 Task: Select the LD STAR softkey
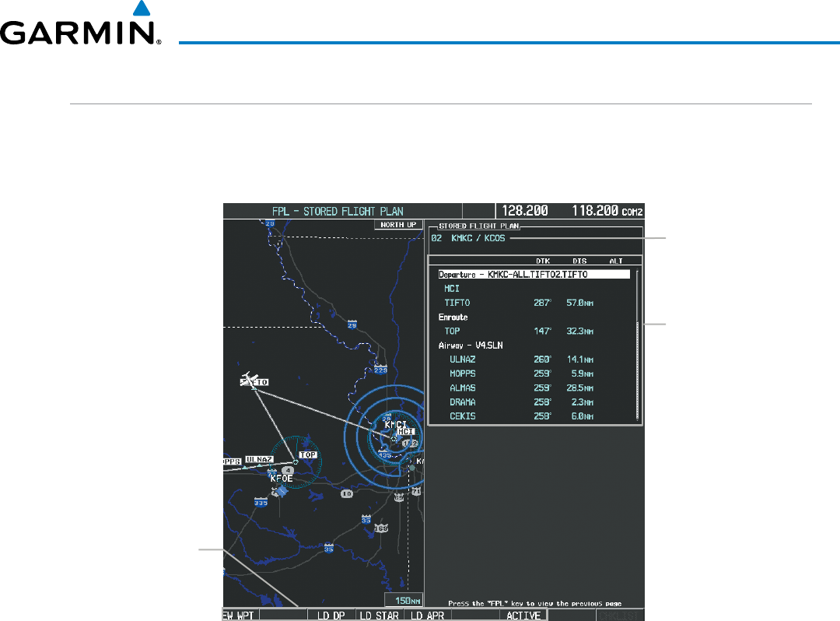click(380, 616)
